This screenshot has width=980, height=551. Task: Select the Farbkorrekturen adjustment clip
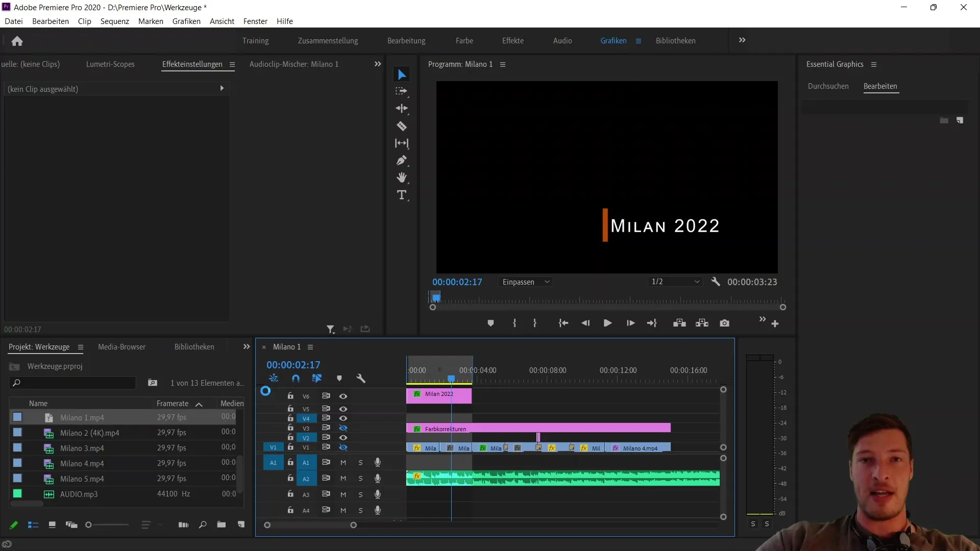538,429
